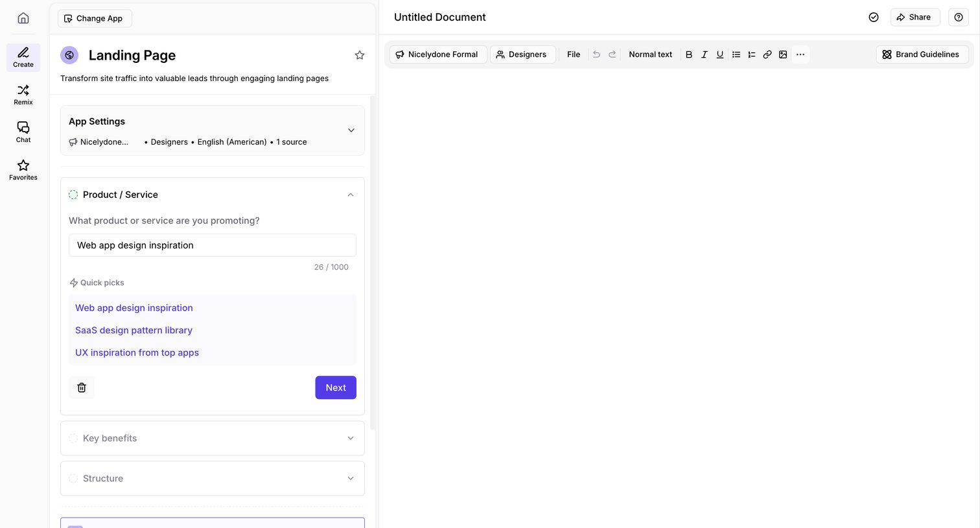Toggle underline formatting
The image size is (980, 528).
(x=720, y=54)
